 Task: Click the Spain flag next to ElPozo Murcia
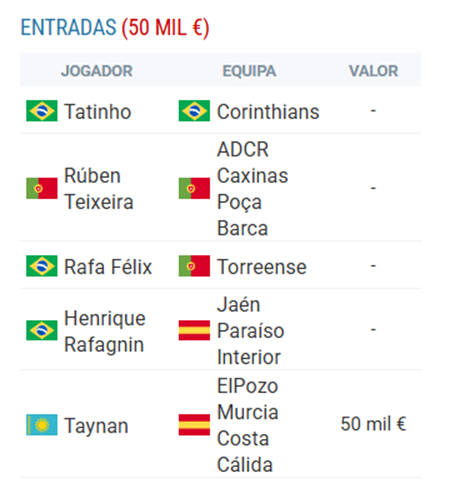(194, 425)
